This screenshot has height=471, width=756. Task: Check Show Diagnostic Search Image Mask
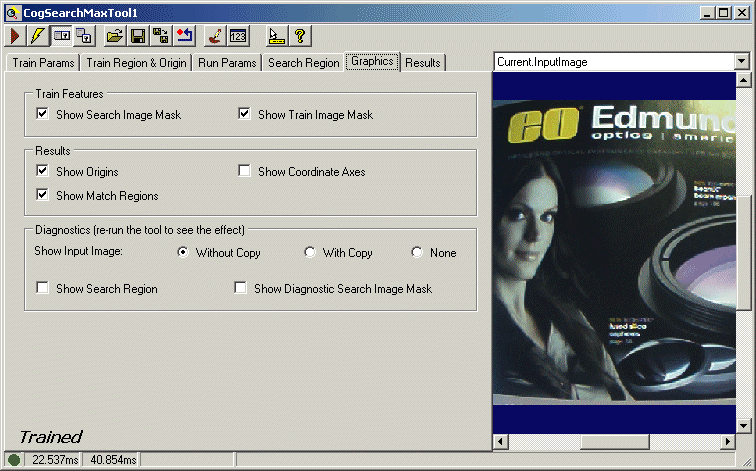(240, 288)
